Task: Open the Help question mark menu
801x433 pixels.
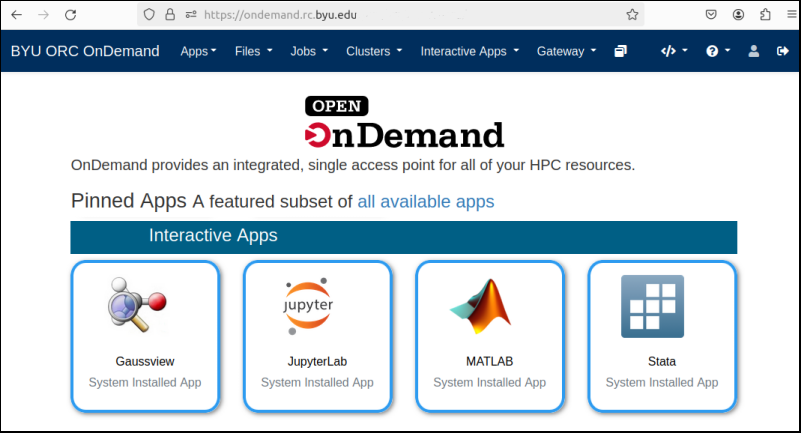Action: (x=718, y=51)
